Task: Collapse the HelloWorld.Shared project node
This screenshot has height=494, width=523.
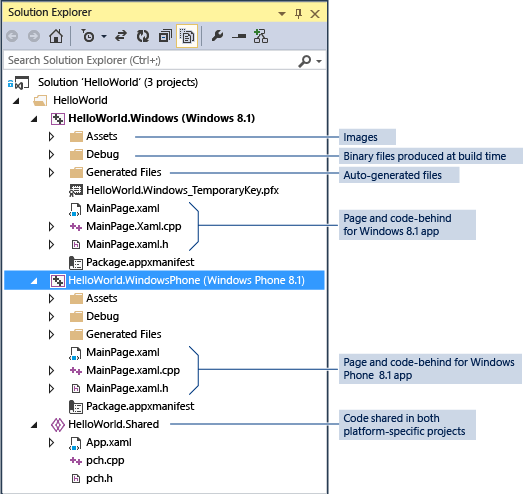Action: (34, 425)
